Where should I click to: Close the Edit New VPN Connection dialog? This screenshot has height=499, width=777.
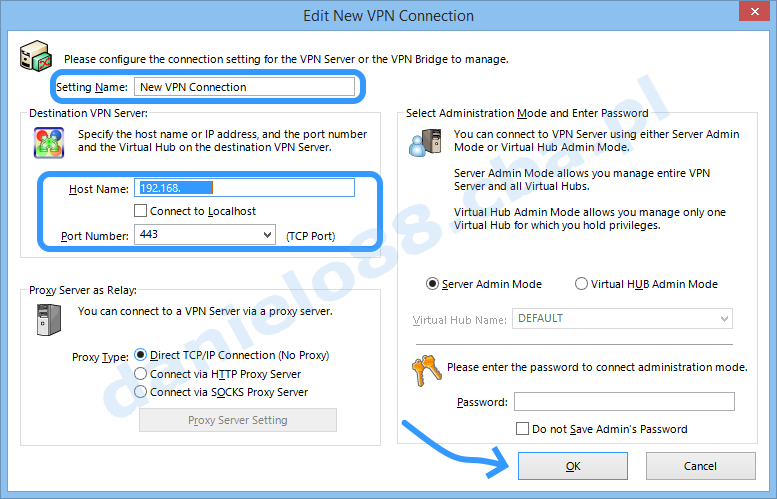754,11
